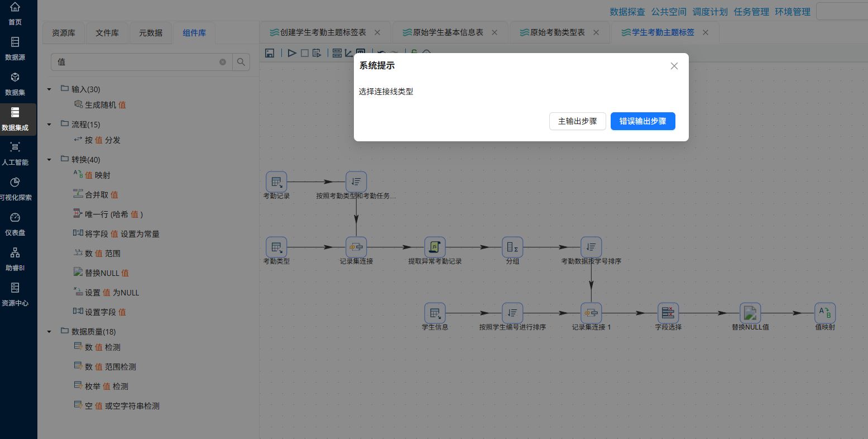Open the 首页 home icon in sidebar
This screenshot has height=439, width=868.
[15, 8]
